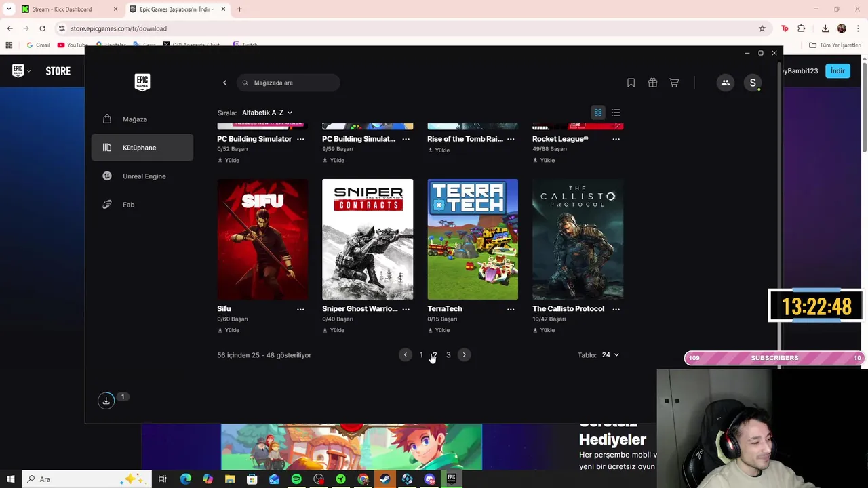The height and width of the screenshot is (488, 868).
Task: Go to library page 1
Action: [x=421, y=355]
